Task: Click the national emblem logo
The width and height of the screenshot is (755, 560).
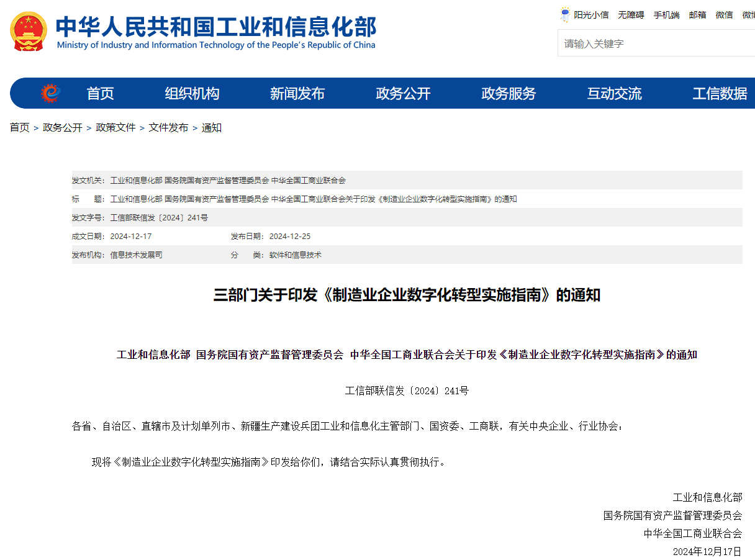Action: coord(29,31)
